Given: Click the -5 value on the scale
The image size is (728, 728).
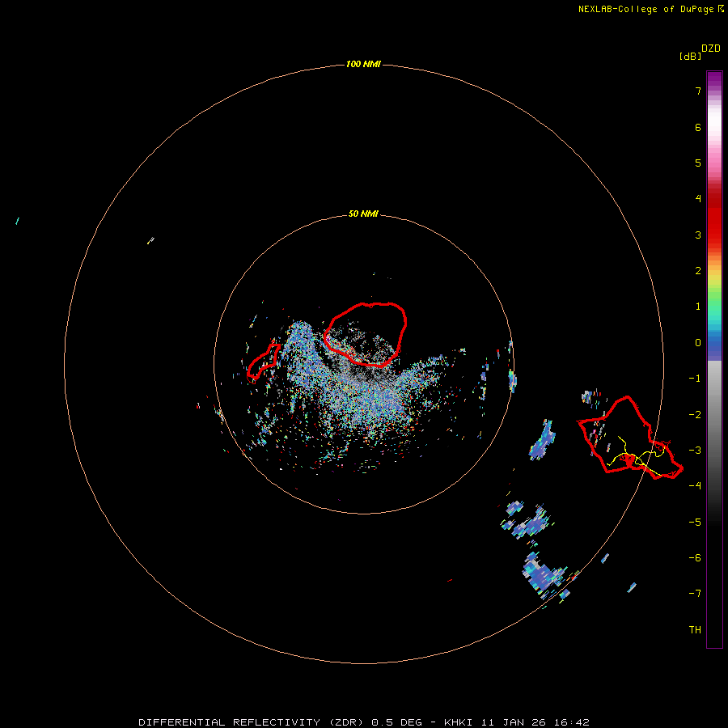Looking at the screenshot, I should point(695,523).
